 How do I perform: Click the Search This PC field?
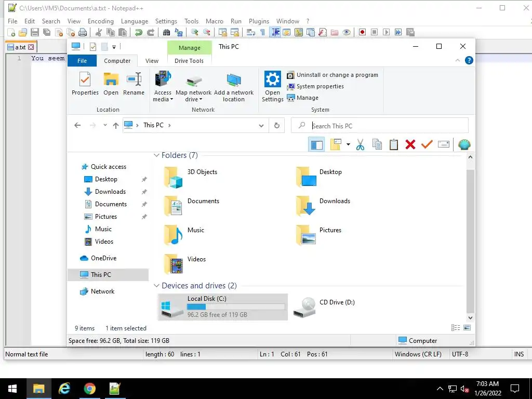pos(380,126)
